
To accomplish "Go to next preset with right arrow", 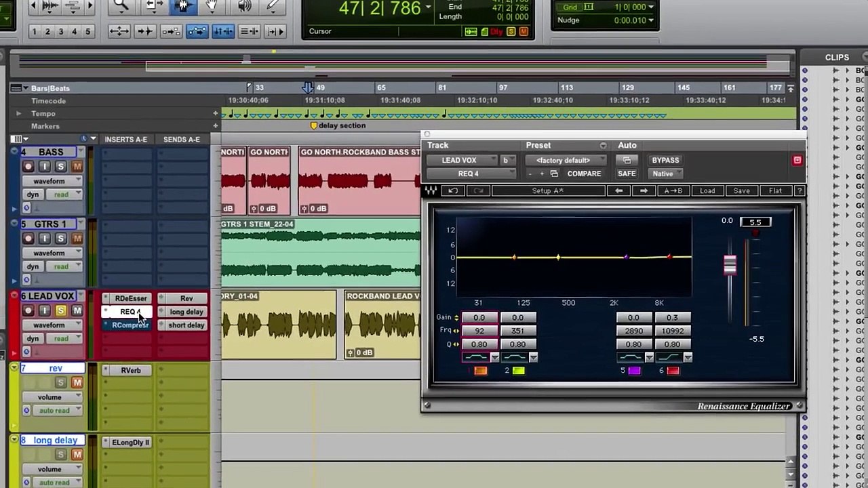I will (644, 191).
